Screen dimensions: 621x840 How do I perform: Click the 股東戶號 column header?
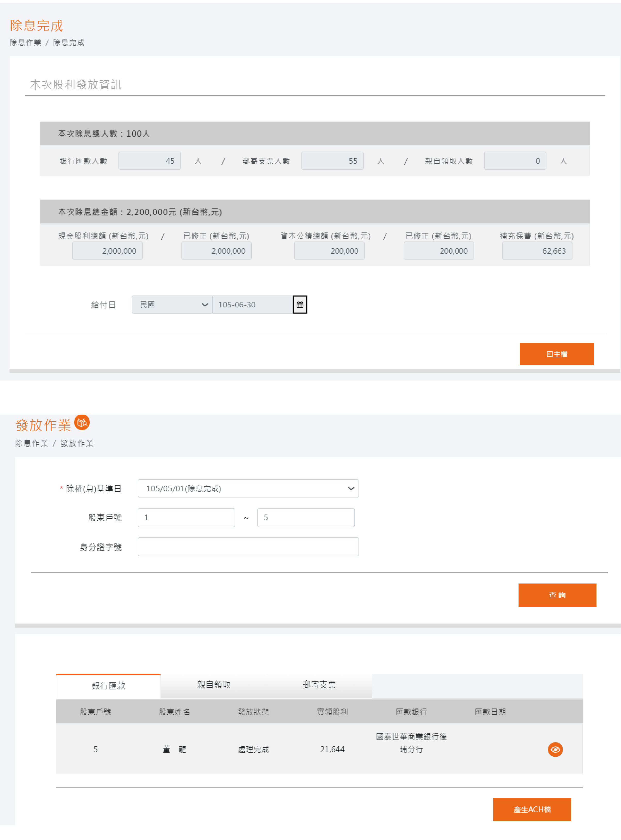tap(95, 712)
